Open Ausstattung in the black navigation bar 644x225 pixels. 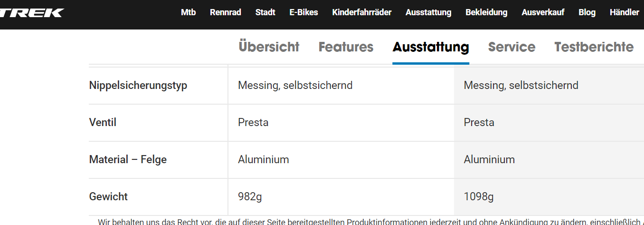point(428,12)
